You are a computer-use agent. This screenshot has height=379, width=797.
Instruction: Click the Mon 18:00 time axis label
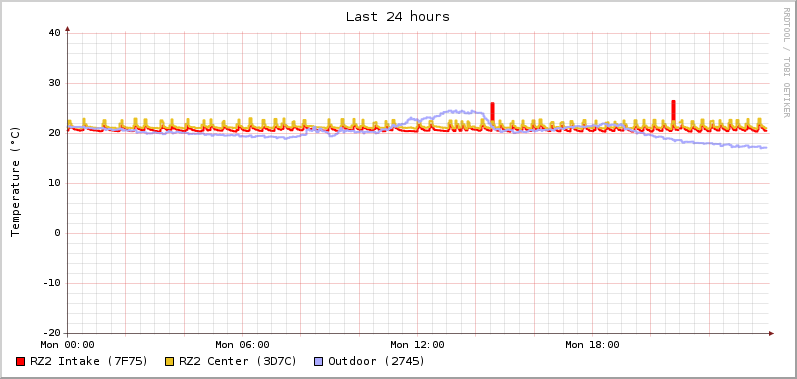pos(592,345)
